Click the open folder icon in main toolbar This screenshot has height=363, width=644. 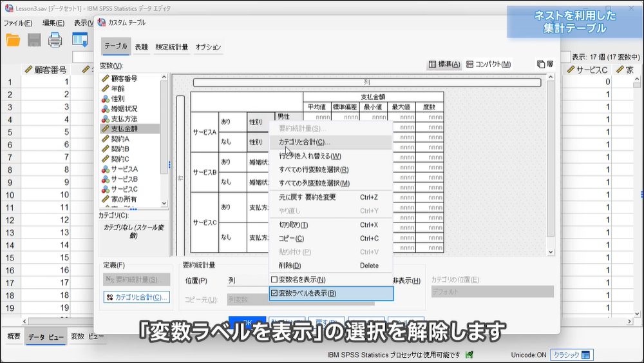[13, 40]
